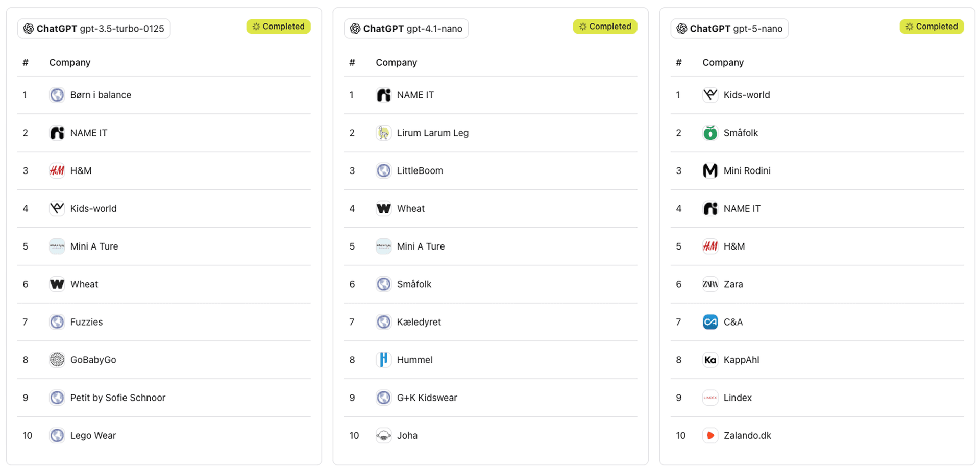Select the ChatGPT gpt-5-nano model tag
980x470 pixels.
[729, 29]
